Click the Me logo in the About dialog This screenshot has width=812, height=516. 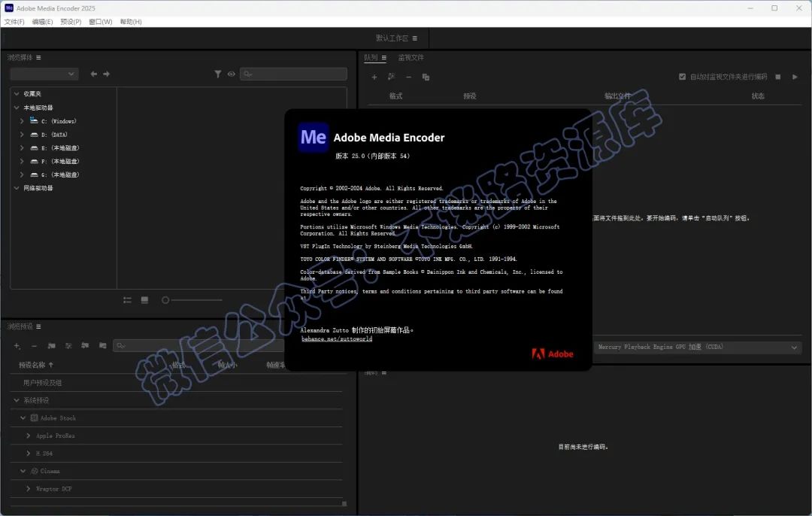pos(314,138)
